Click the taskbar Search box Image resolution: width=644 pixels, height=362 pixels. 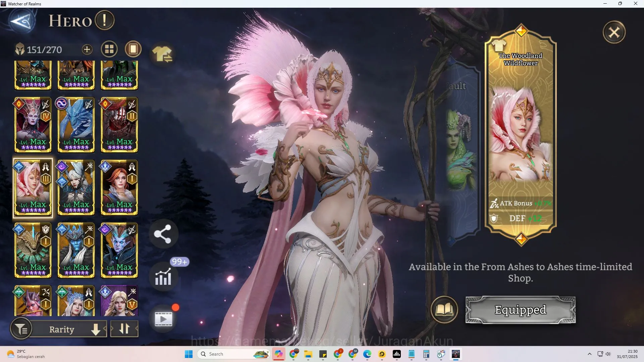point(234,354)
